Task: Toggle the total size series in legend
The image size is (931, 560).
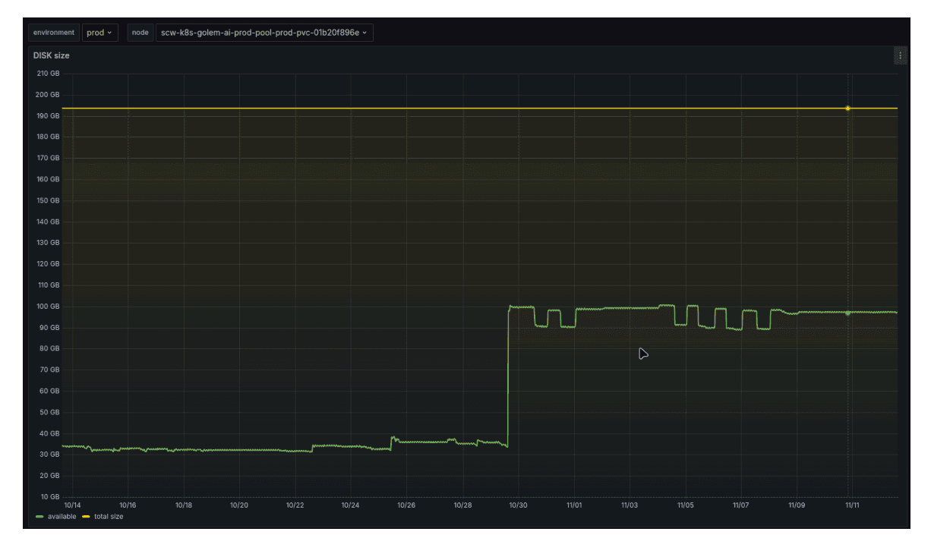Action: [108, 517]
